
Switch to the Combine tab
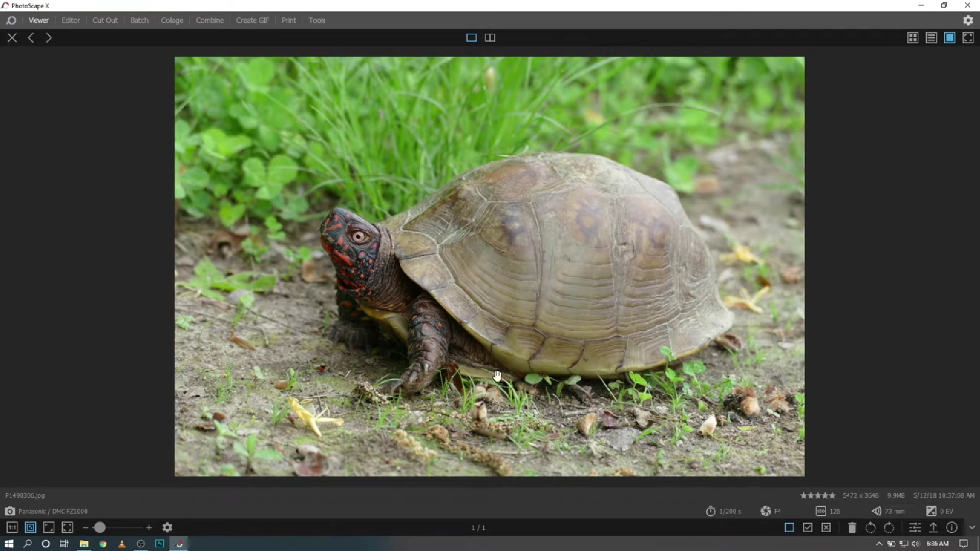209,20
